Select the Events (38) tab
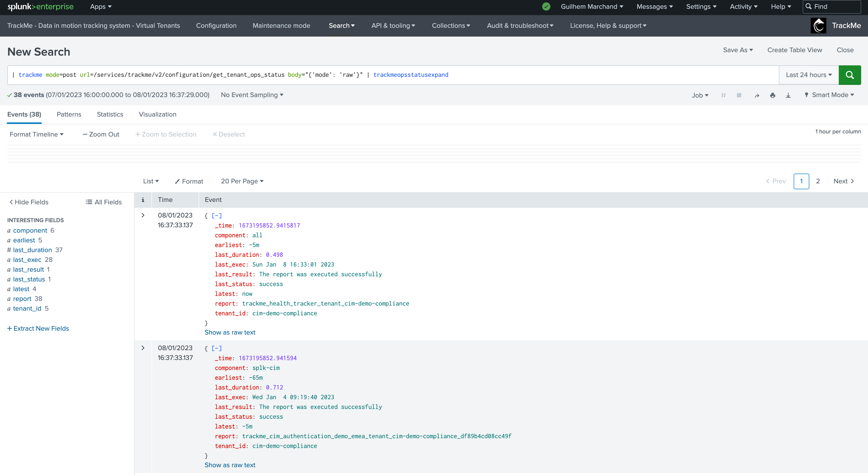The image size is (868, 476). [24, 114]
